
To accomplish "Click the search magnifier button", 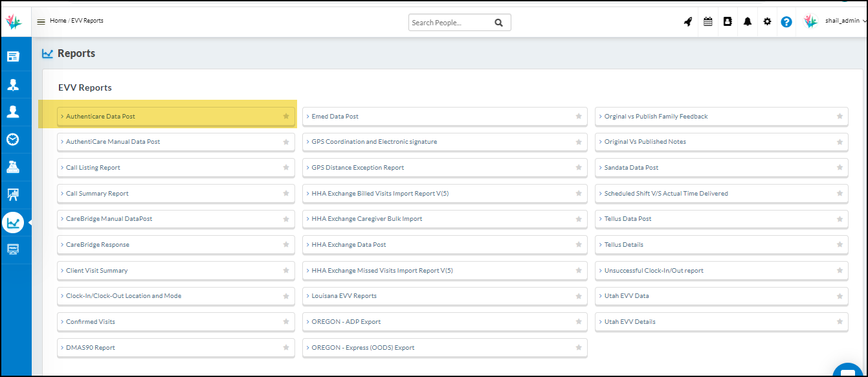I will [498, 23].
